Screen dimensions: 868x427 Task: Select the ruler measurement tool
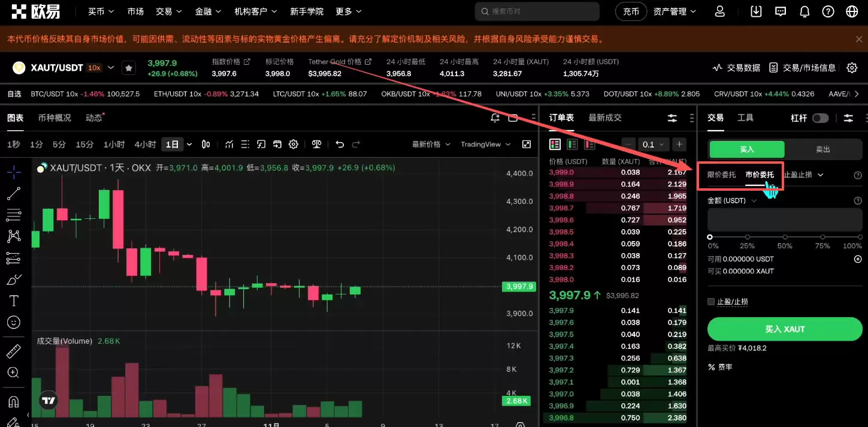[14, 351]
